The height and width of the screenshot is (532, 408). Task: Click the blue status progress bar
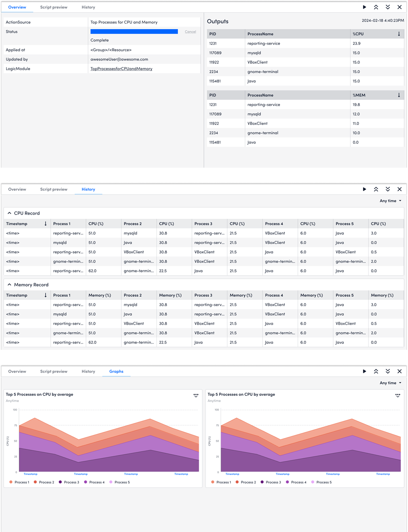(x=134, y=31)
